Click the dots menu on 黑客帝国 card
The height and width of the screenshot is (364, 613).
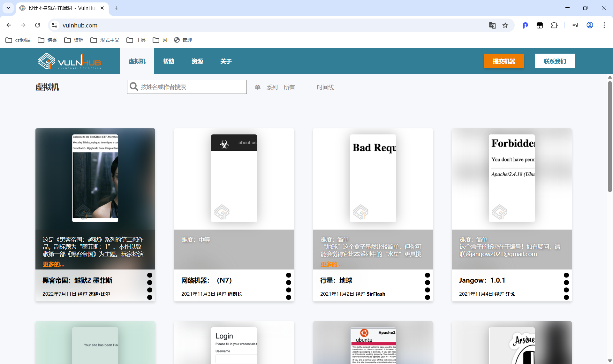[x=150, y=286]
